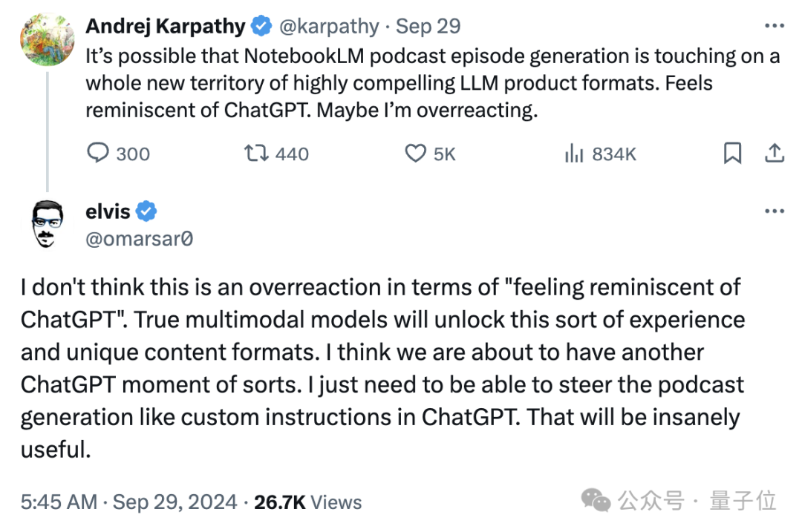The width and height of the screenshot is (802, 532).
Task: Open the @omarsar0 handle link
Action: 140,238
